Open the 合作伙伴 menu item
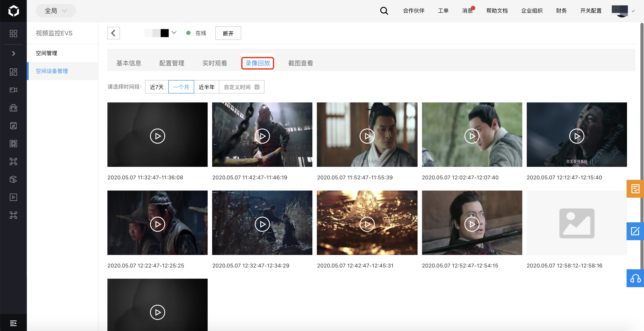The image size is (644, 331). click(x=414, y=11)
